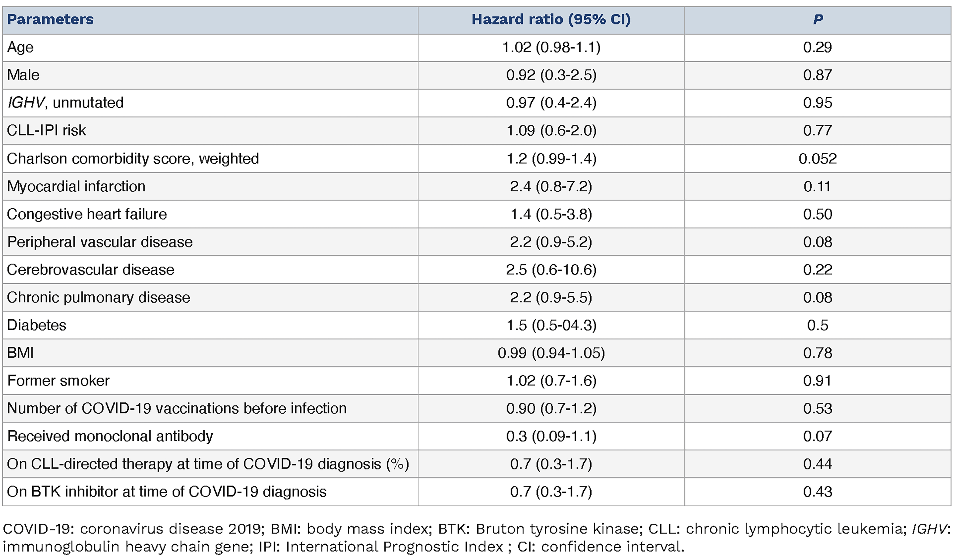Select the IGHV, unmutated row label

65,103
